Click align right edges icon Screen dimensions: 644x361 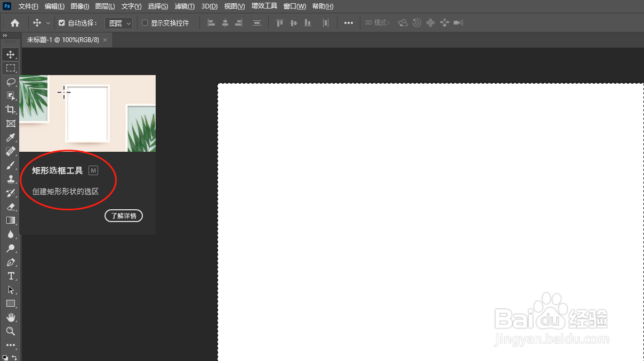239,23
